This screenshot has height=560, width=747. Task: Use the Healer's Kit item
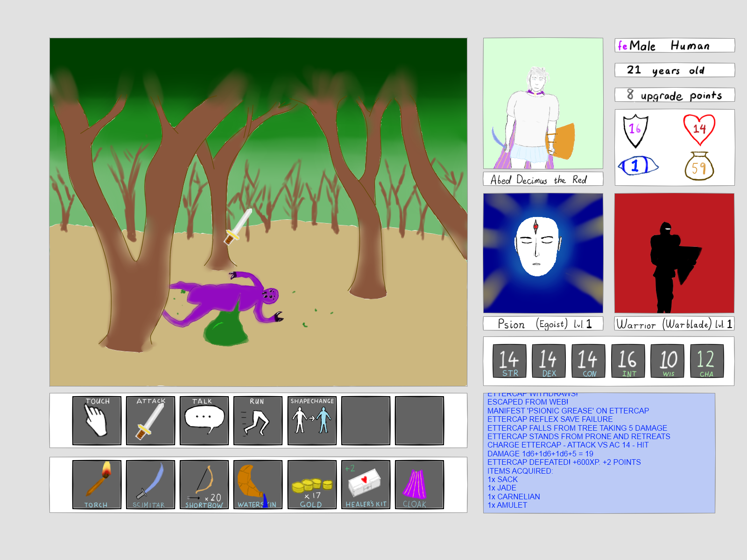366,484
